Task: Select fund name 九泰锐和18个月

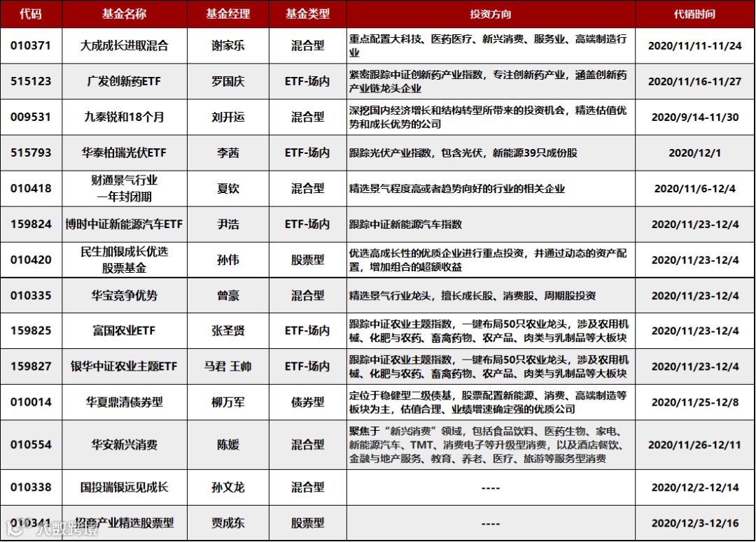Action: 125,117
